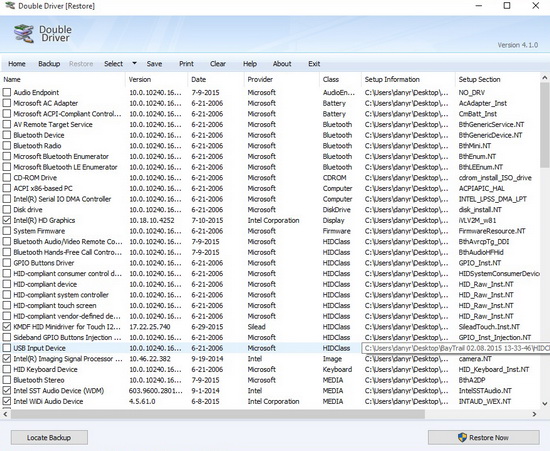This screenshot has height=451, width=550.
Task: Click the horizontal scrollbar thumb
Action: coord(217,414)
